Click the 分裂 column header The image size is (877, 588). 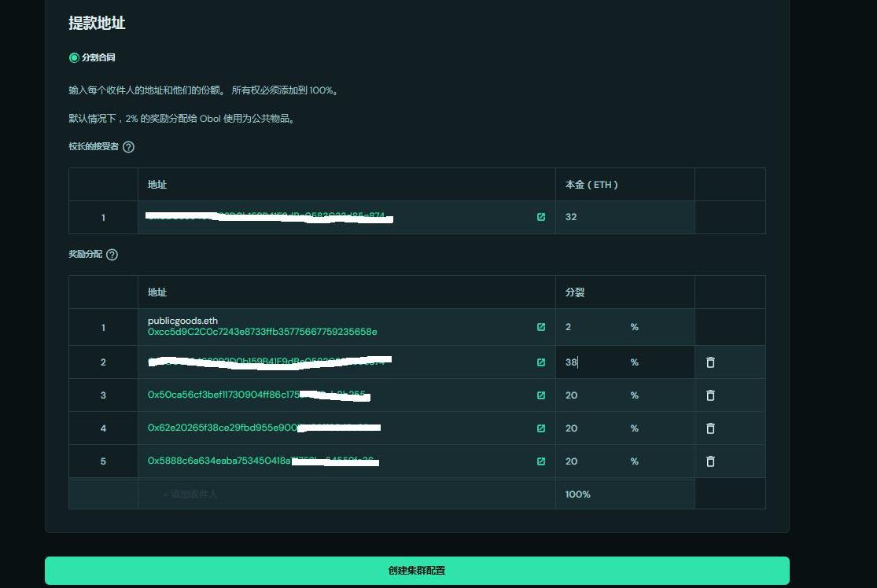(x=575, y=292)
